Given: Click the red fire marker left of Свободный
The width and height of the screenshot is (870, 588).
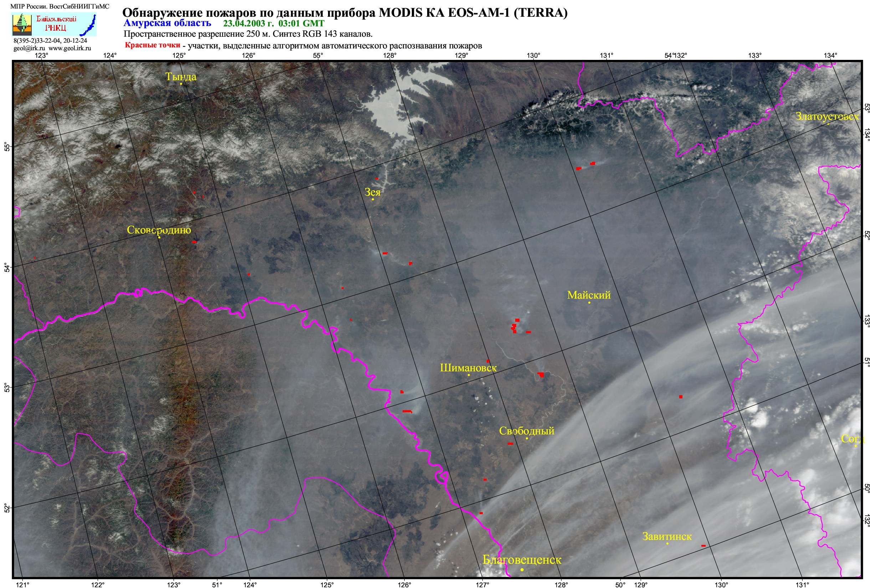Looking at the screenshot, I should coord(510,444).
